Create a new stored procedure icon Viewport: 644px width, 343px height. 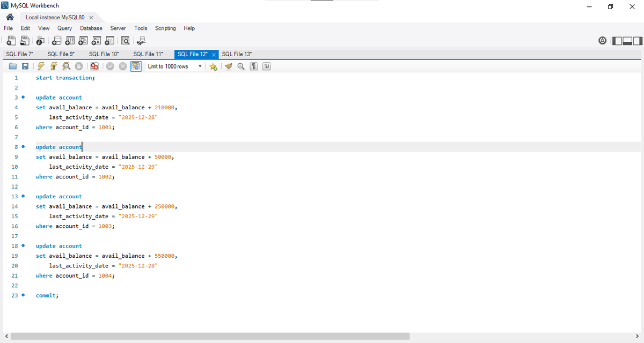[x=97, y=40]
